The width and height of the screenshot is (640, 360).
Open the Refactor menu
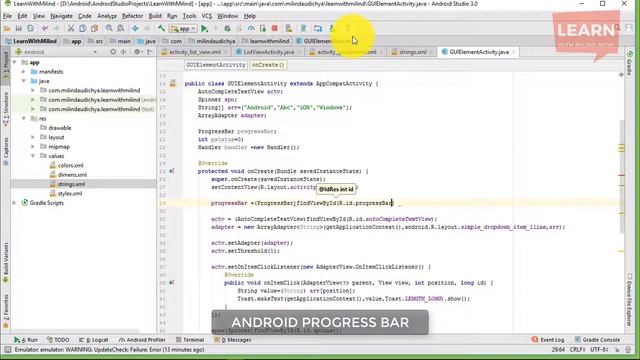click(132, 16)
